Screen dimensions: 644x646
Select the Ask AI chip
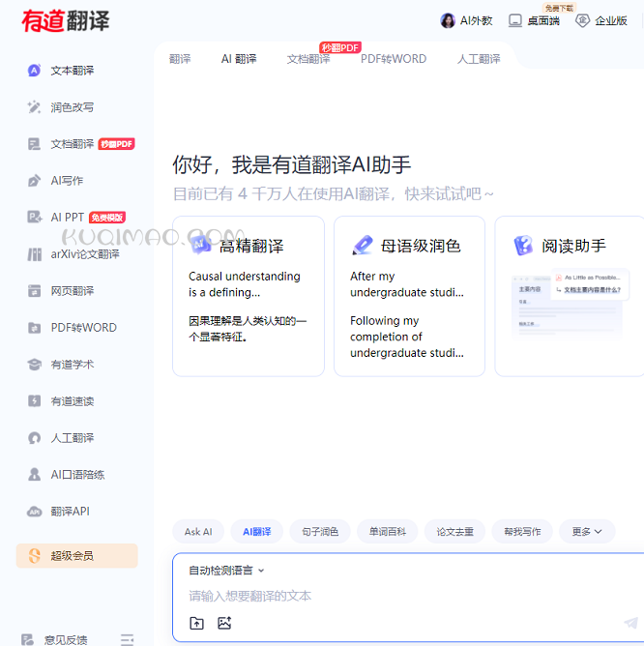[x=198, y=532]
